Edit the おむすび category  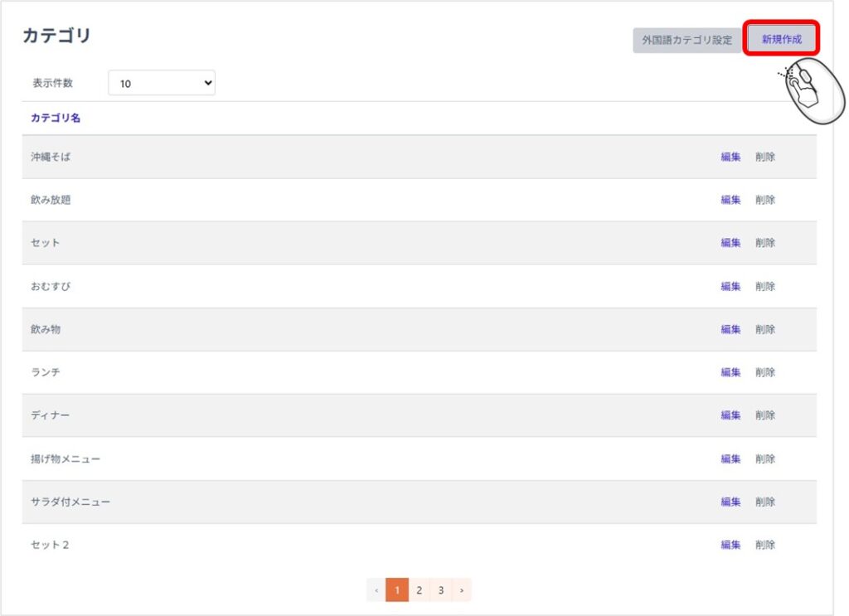pyautogui.click(x=730, y=286)
